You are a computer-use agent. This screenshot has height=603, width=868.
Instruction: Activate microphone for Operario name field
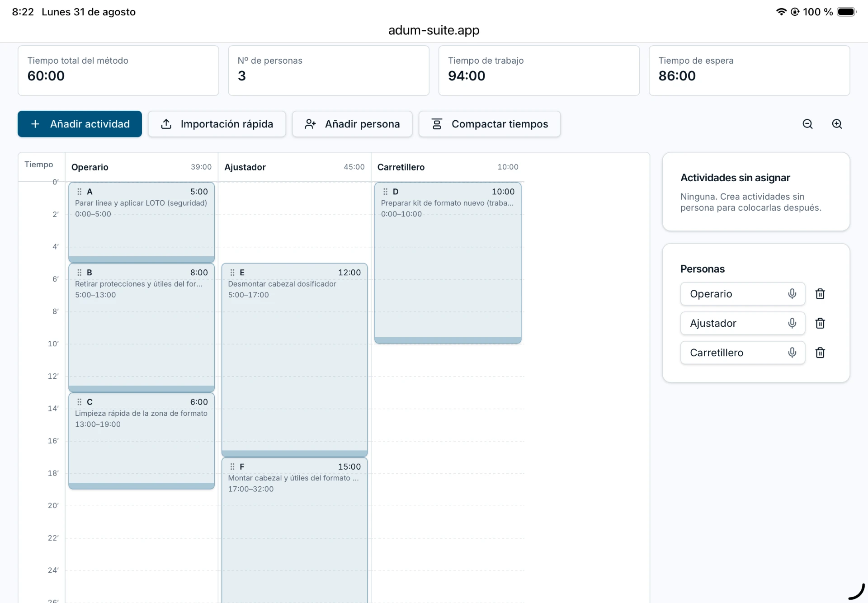tap(792, 294)
